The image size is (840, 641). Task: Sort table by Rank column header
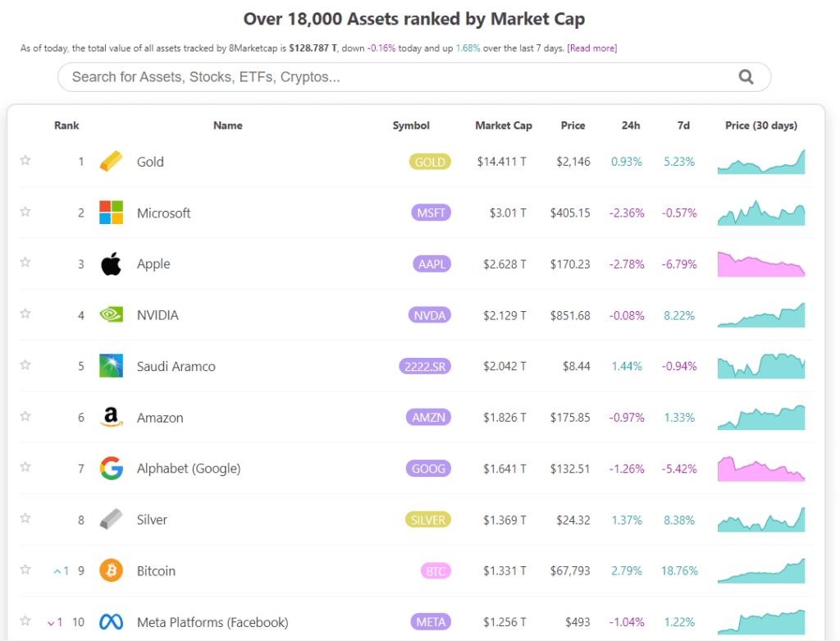(66, 126)
